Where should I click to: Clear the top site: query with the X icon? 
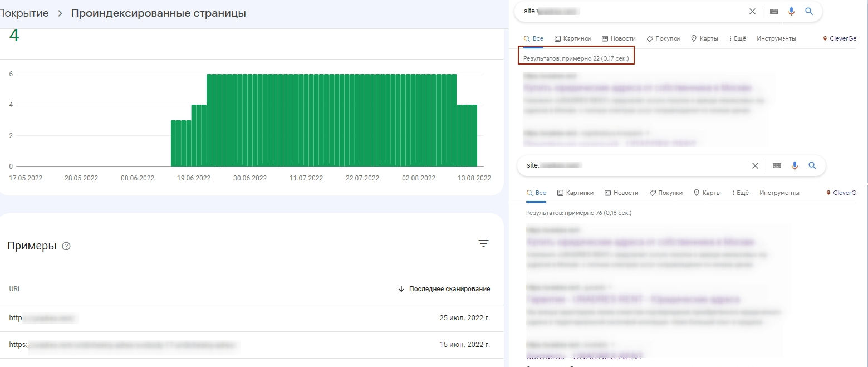752,11
